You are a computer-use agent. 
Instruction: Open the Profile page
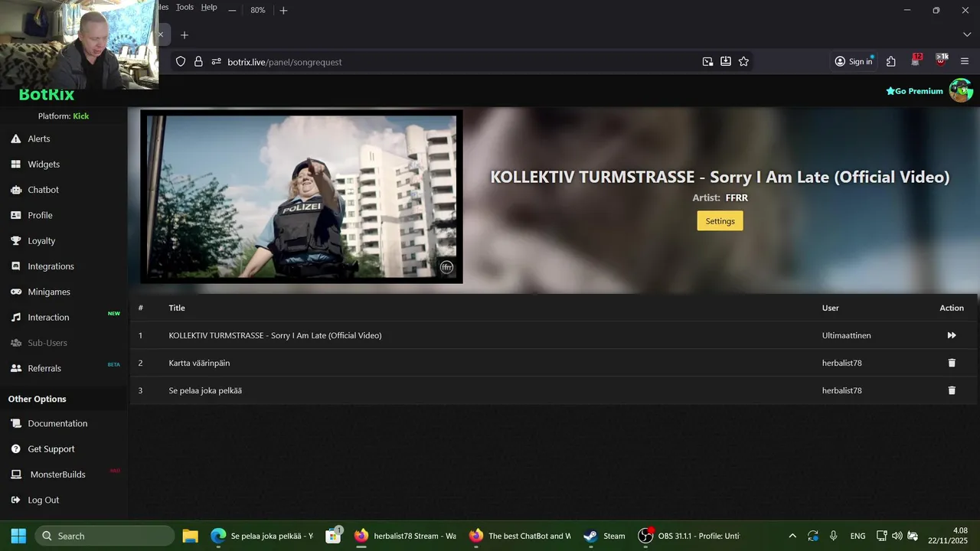(x=40, y=215)
